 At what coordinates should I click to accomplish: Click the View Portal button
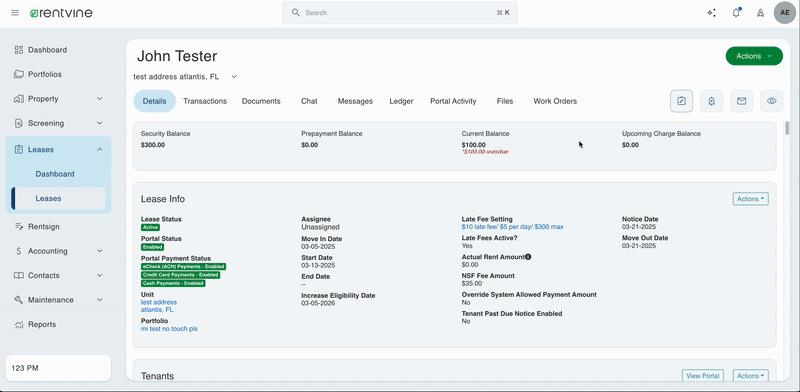click(703, 376)
